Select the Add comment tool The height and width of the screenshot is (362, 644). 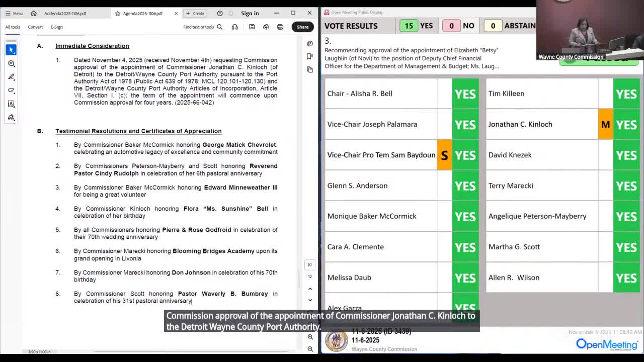click(x=11, y=63)
